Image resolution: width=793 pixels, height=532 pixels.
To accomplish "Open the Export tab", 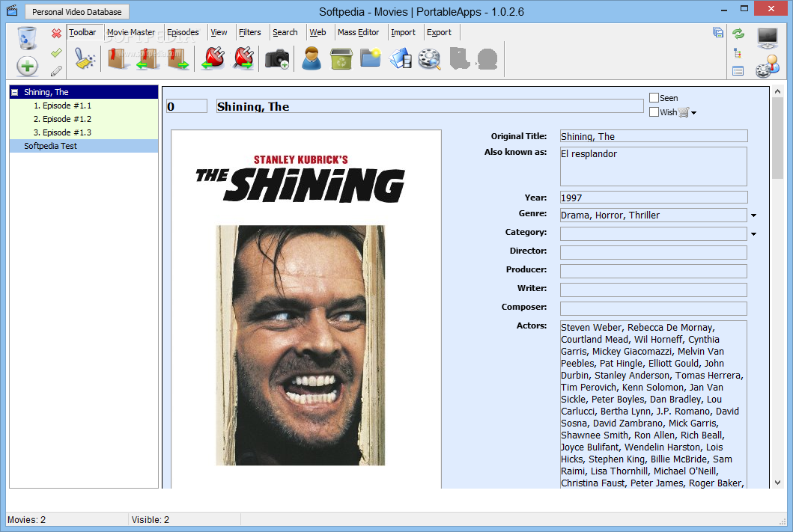I will pos(439,32).
